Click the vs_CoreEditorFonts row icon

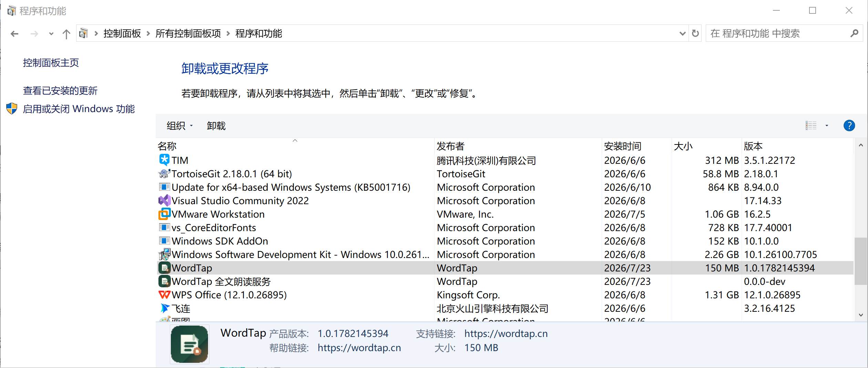point(164,227)
